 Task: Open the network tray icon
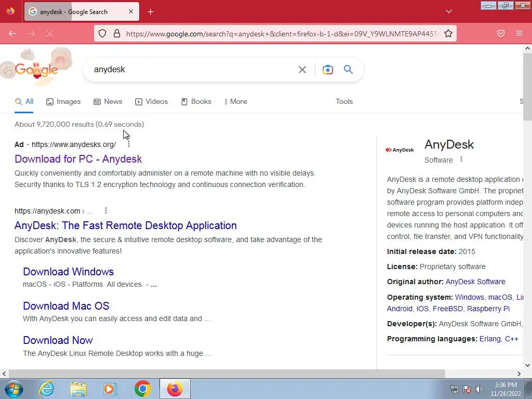click(x=454, y=389)
